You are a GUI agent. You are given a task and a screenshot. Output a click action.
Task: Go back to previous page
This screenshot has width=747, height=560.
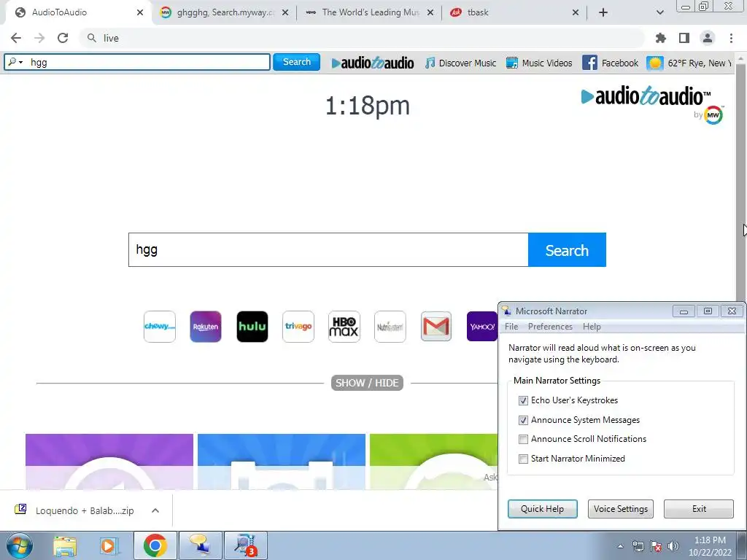point(16,38)
